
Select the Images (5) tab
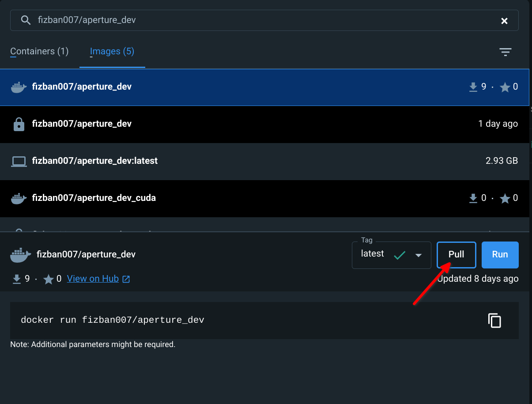tap(112, 51)
